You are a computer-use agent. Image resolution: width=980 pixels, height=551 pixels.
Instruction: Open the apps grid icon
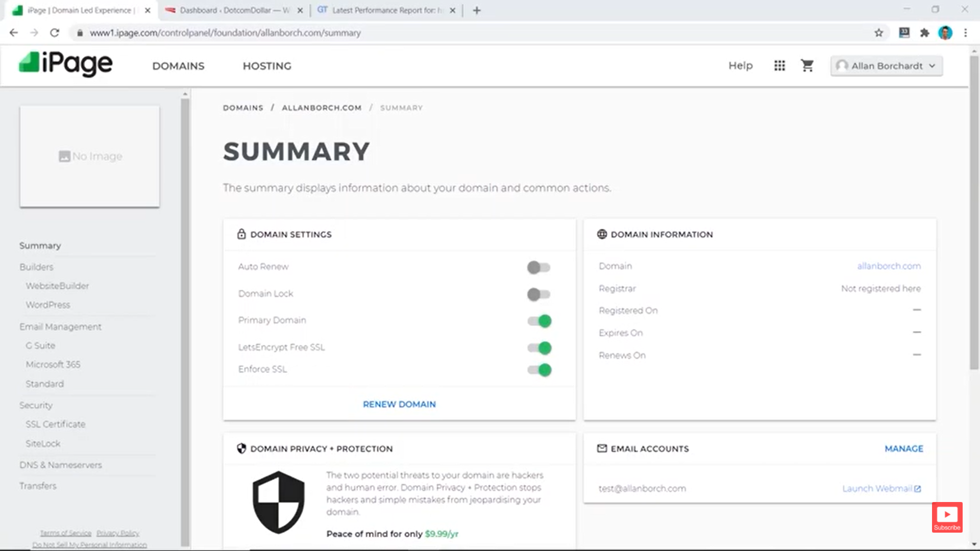pos(779,66)
